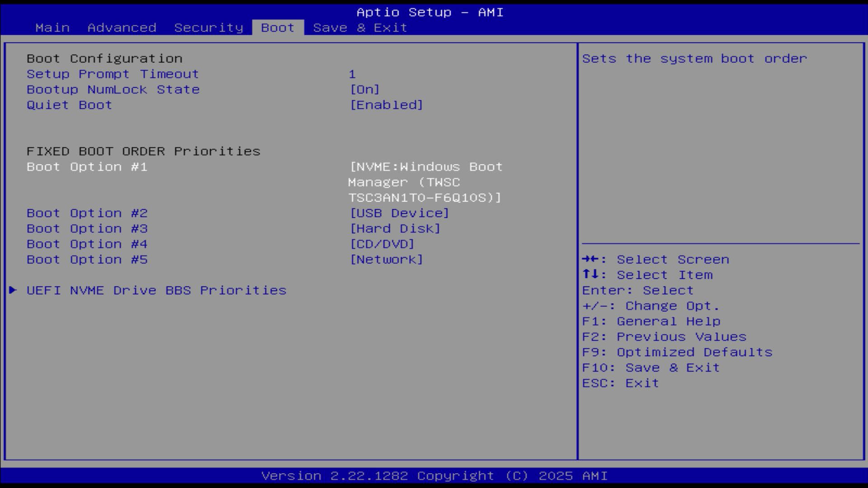Viewport: 868px width, 488px height.
Task: Change Boot Option #5 Network value
Action: click(387, 259)
